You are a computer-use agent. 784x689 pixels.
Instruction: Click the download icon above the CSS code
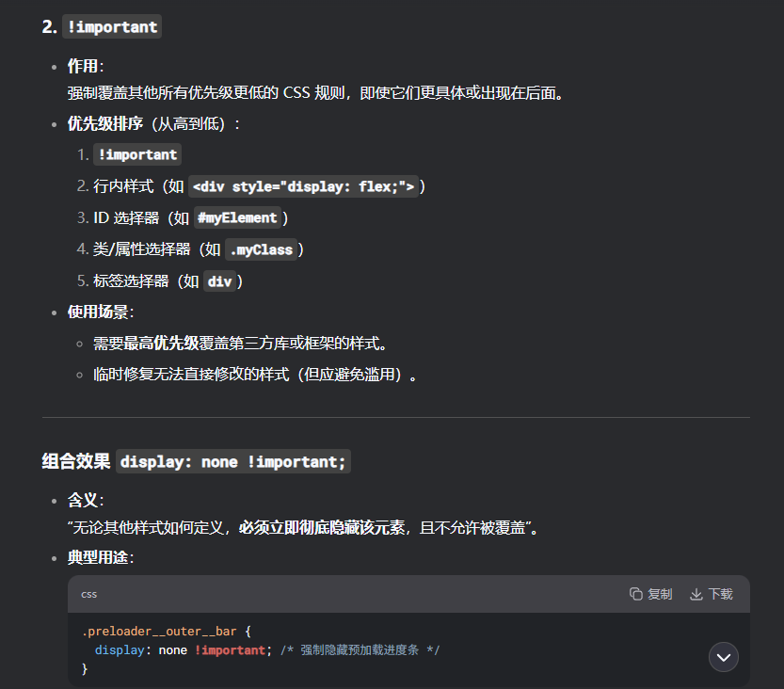(696, 594)
